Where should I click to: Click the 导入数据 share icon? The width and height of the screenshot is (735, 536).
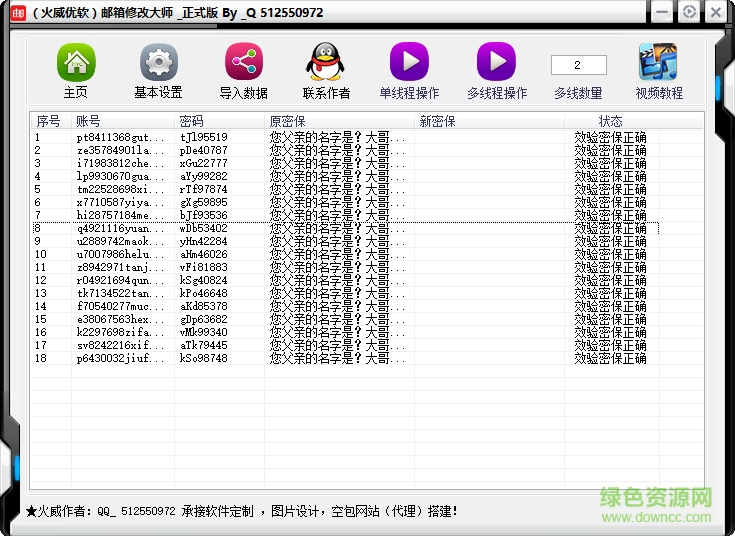[243, 63]
